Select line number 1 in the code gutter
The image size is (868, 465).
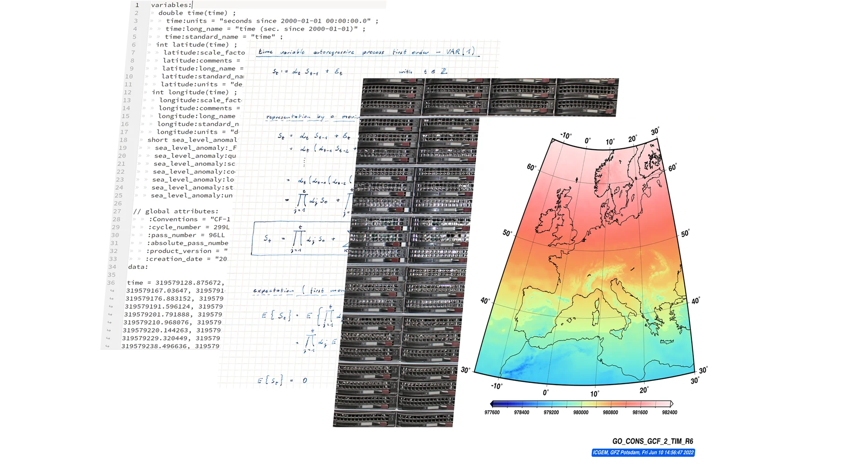click(x=137, y=5)
